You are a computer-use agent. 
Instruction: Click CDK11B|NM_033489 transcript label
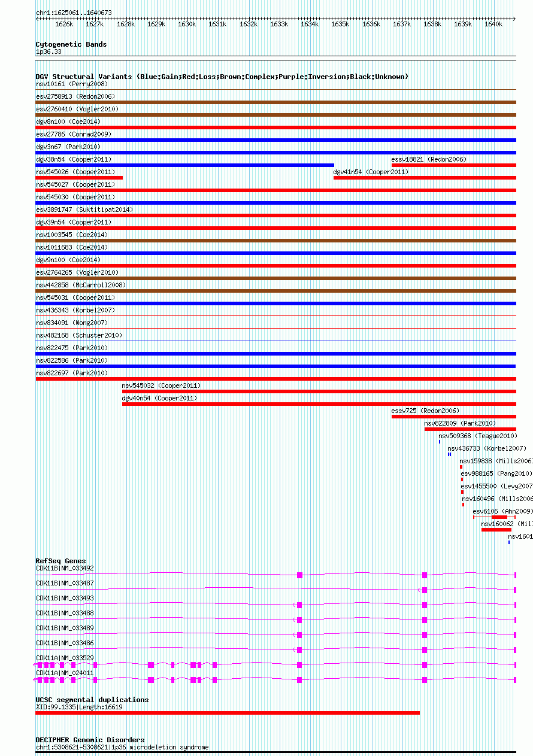click(x=65, y=628)
